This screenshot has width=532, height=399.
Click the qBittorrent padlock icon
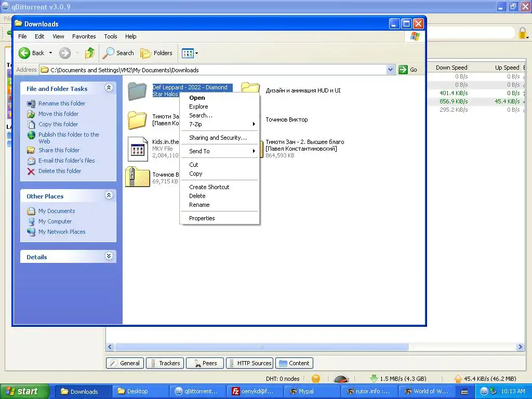click(523, 33)
